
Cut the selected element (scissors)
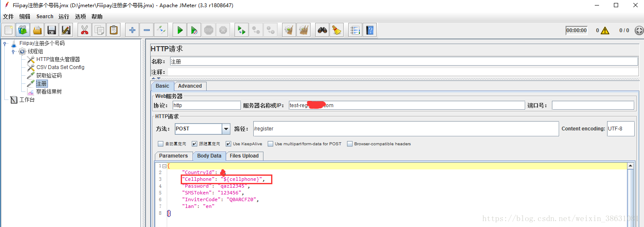85,30
